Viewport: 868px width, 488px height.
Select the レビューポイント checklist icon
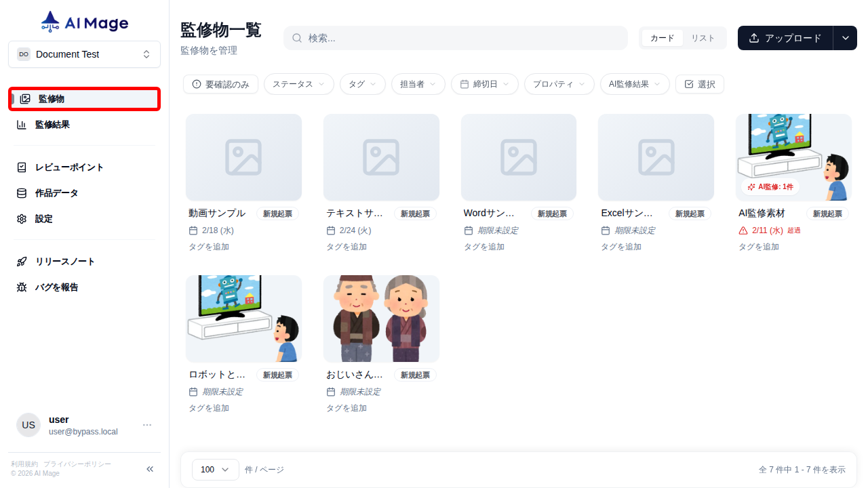(21, 167)
